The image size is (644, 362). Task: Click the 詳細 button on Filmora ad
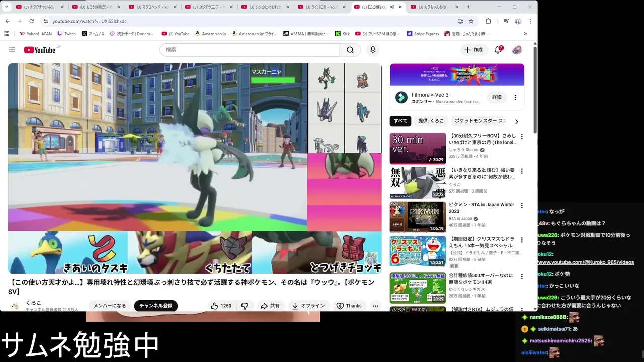click(497, 97)
